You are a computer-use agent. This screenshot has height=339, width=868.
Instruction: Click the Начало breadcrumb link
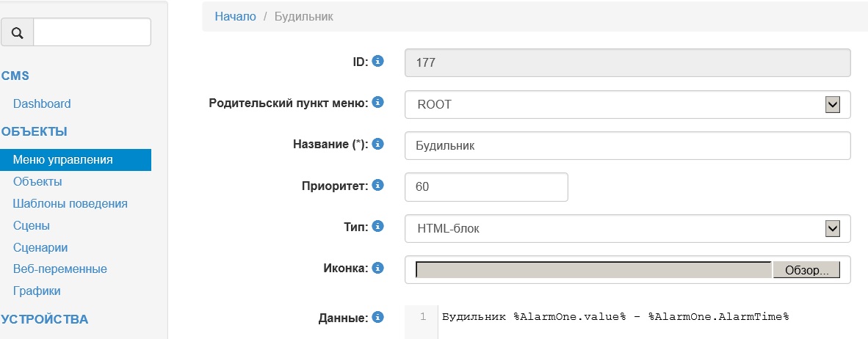(x=235, y=16)
